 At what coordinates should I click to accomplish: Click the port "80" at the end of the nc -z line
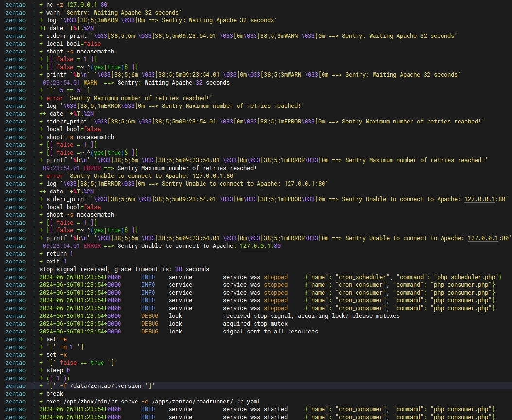104,5
